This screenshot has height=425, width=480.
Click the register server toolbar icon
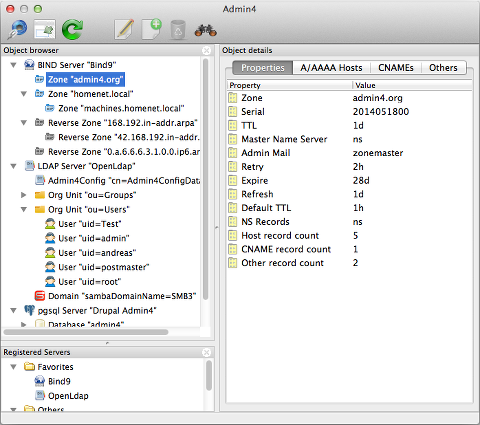pos(44,30)
